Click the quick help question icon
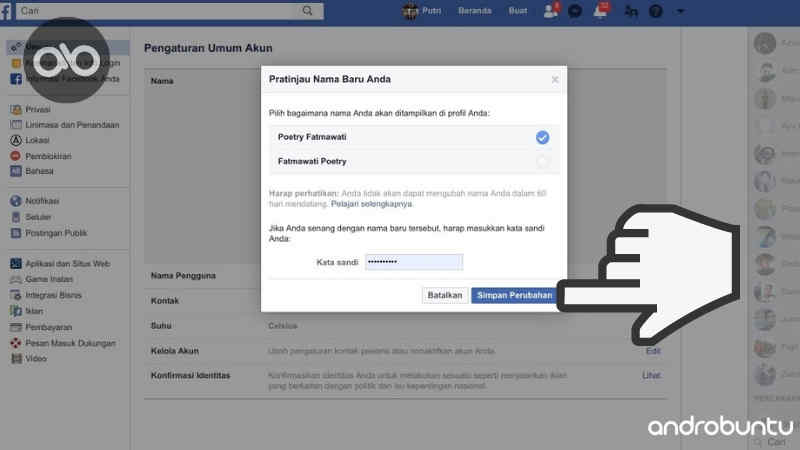 [x=656, y=11]
